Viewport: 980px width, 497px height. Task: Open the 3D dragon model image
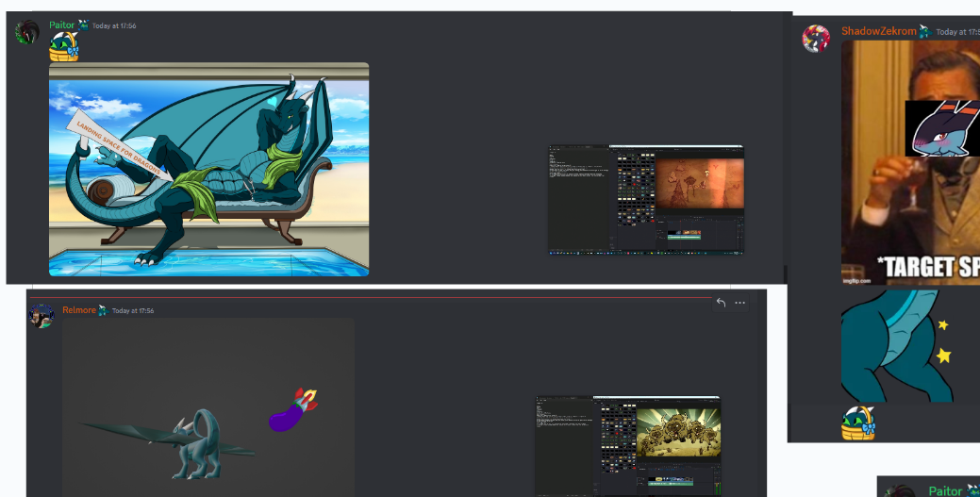tap(208, 407)
